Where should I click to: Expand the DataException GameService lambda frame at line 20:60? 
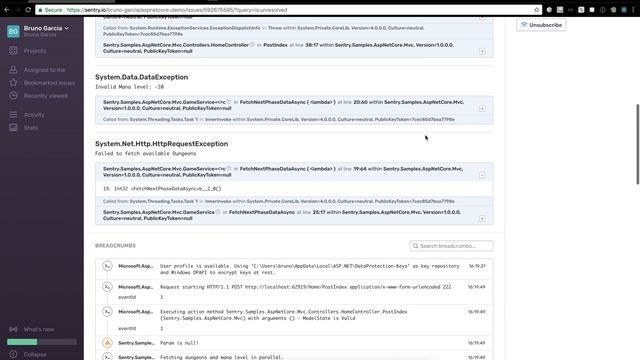click(482, 109)
